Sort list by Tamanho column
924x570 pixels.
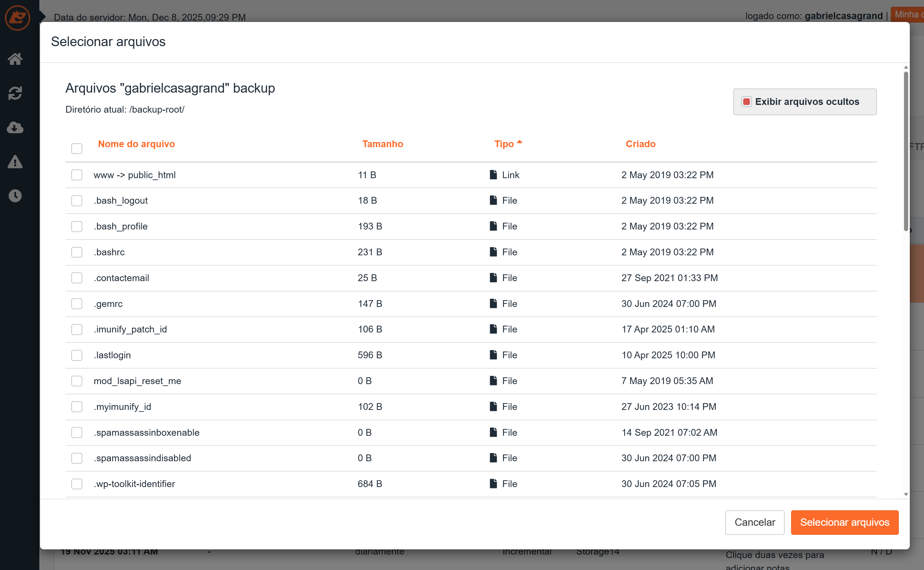[x=383, y=144]
